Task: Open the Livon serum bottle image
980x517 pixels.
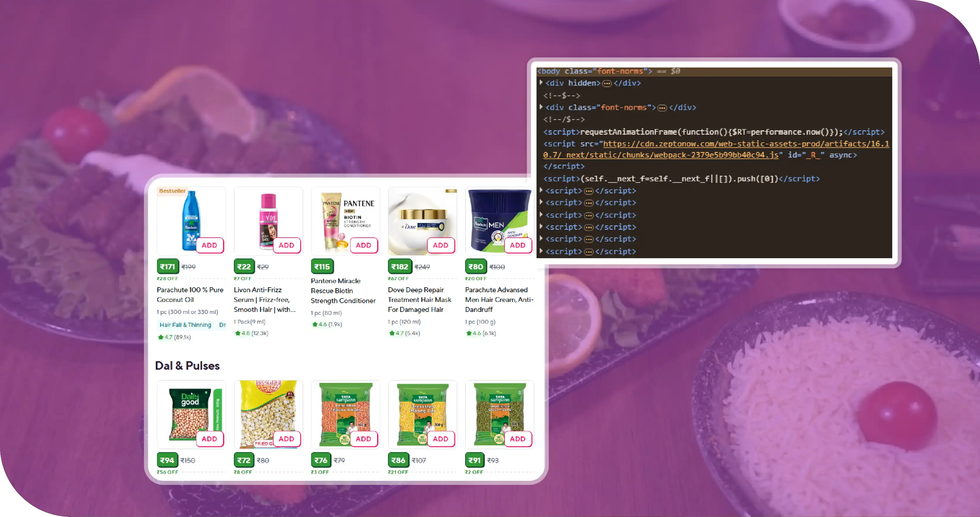Action: coord(269,221)
